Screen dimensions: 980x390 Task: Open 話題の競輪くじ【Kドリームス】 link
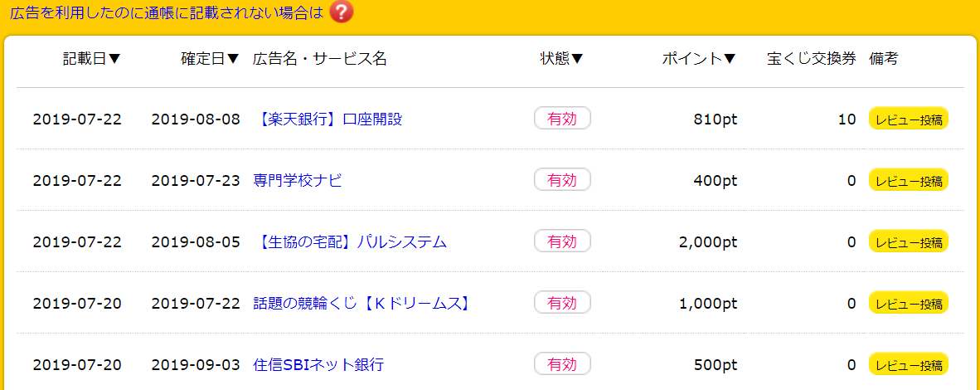pyautogui.click(x=361, y=303)
